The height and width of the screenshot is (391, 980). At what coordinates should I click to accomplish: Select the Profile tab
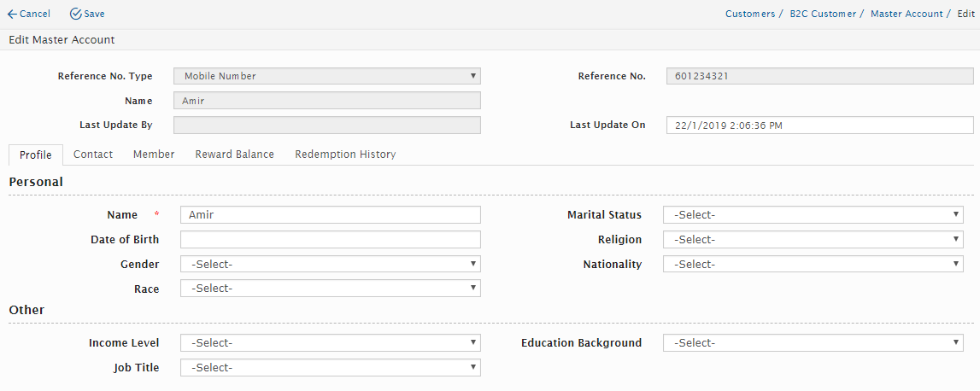tap(36, 155)
